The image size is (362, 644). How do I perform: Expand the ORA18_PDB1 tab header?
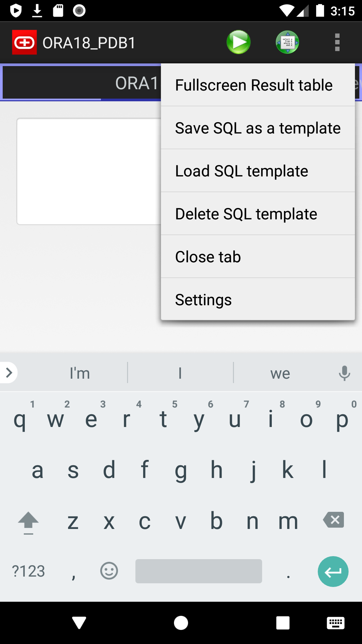[x=80, y=83]
